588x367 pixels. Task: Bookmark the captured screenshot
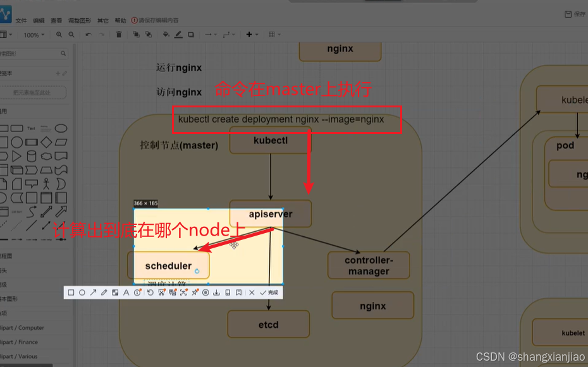coord(238,292)
